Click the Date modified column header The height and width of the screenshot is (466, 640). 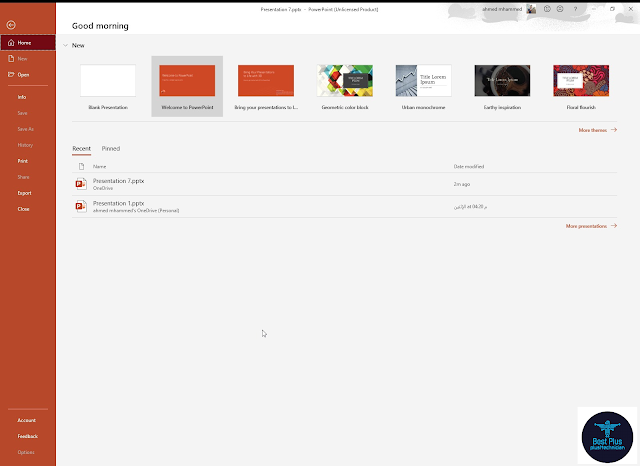(469, 166)
